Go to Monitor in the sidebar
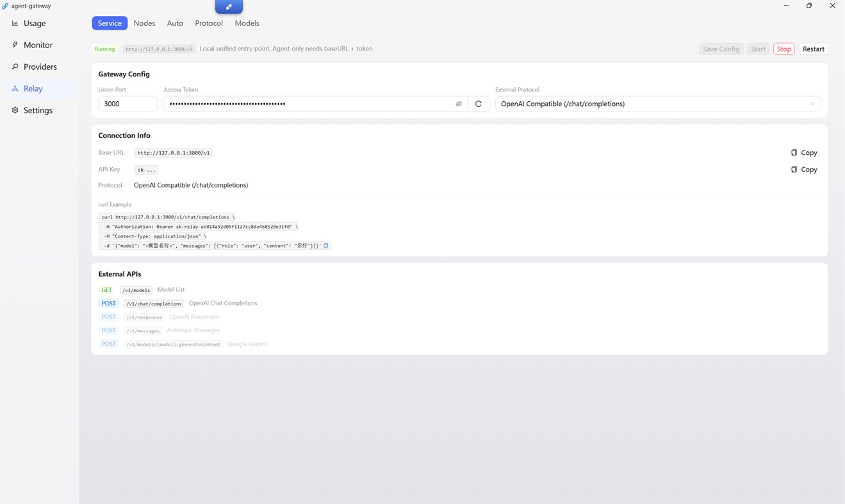The height and width of the screenshot is (504, 845). (x=38, y=45)
